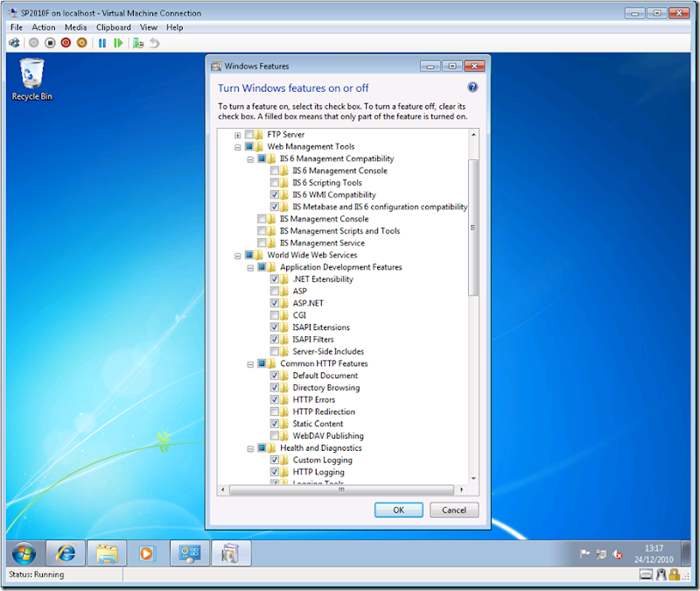Expand the FTP Server node
The image size is (700, 591).
[236, 134]
